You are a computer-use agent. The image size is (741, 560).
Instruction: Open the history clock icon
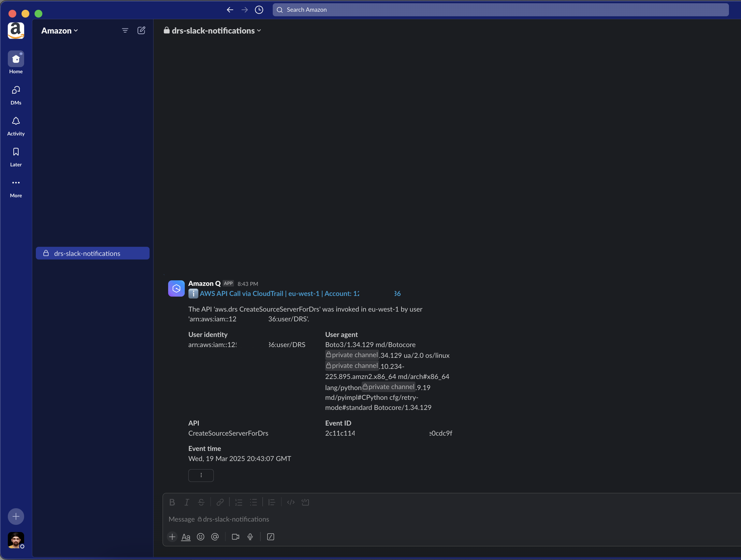(x=259, y=10)
